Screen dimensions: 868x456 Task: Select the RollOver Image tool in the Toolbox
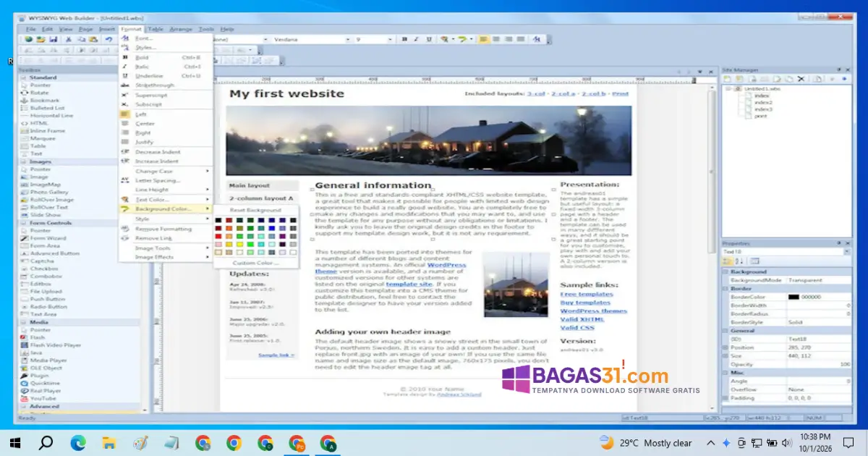(x=51, y=200)
